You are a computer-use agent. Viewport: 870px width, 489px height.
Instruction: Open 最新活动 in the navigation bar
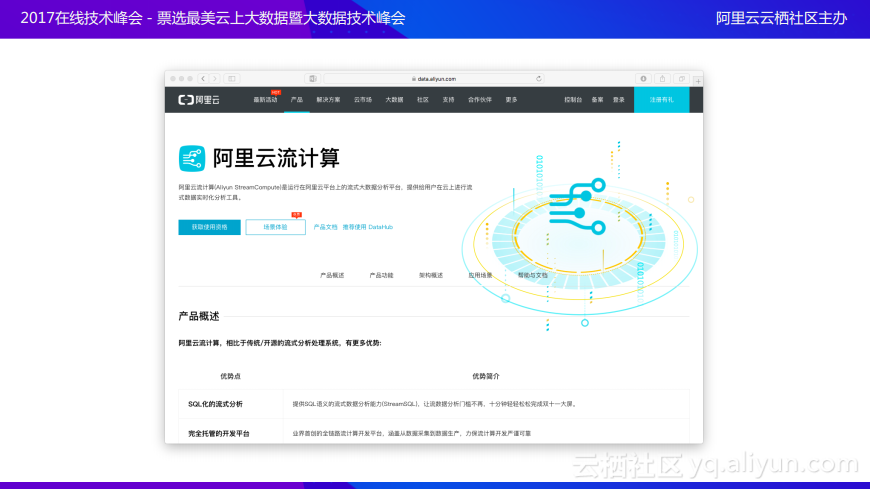(265, 100)
